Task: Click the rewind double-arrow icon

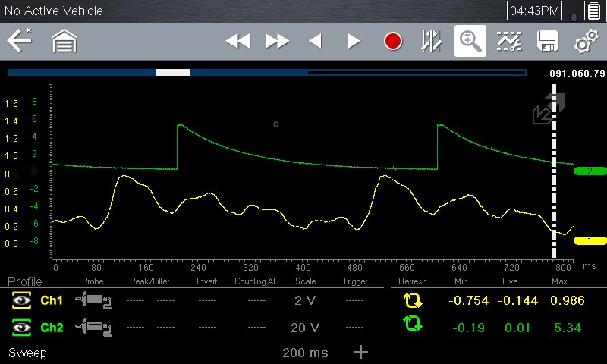Action: [237, 42]
